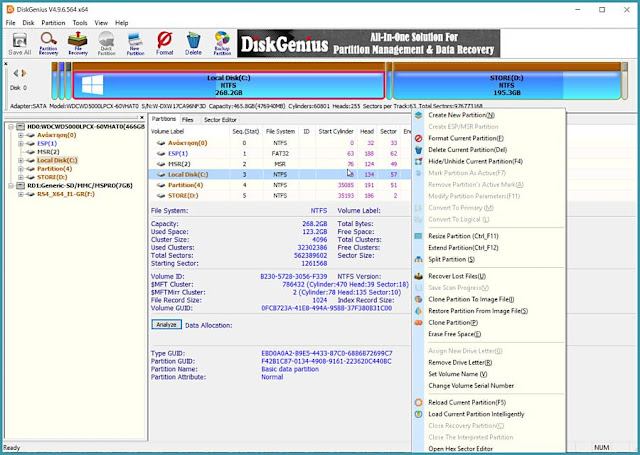Expand STORE(D:) tree node
This screenshot has height=455, width=640.
(x=20, y=177)
